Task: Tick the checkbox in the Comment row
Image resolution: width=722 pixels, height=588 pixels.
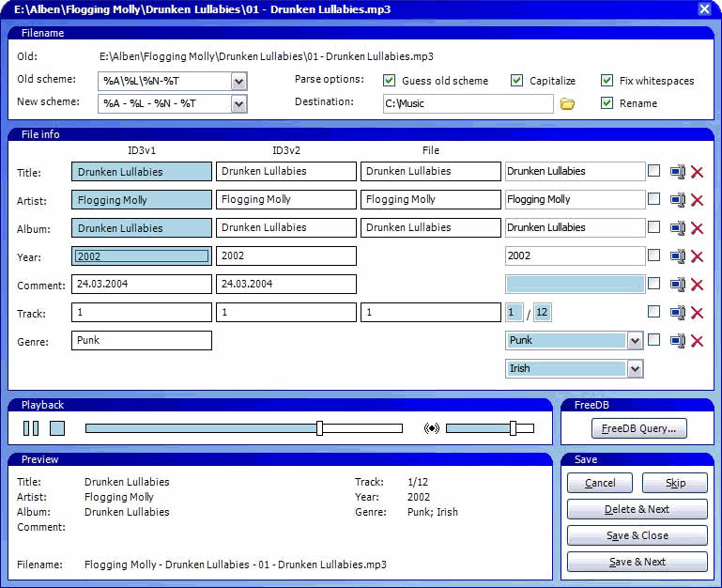Action: [x=653, y=283]
